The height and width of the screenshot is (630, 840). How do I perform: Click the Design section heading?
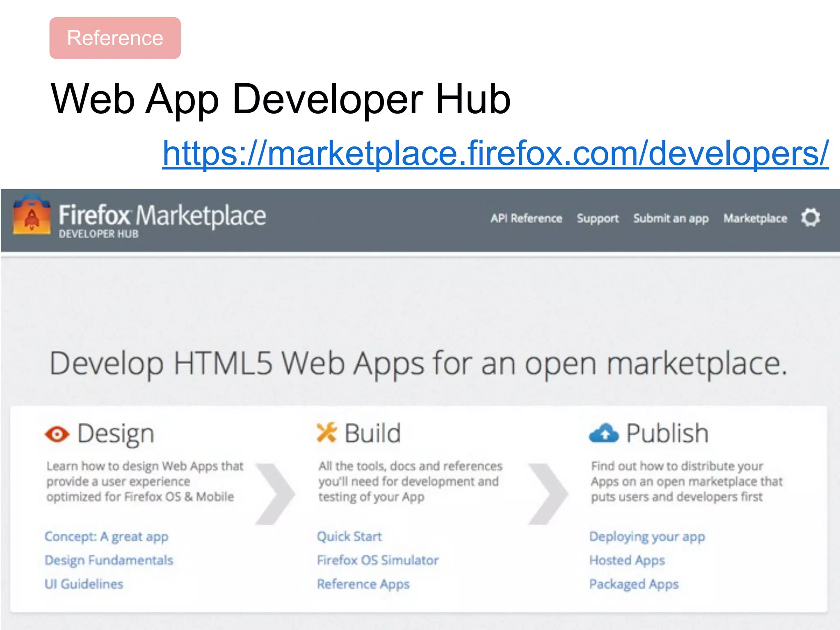click(116, 434)
